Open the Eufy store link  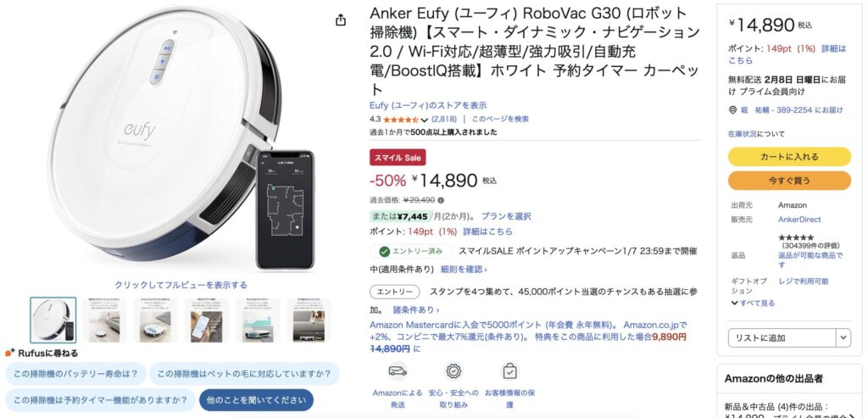(x=428, y=105)
